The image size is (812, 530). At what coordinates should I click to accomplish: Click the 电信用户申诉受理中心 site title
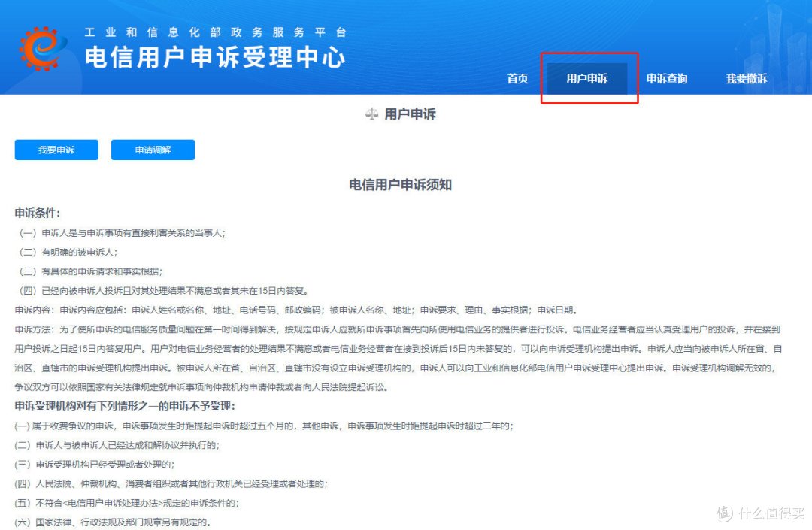(215, 57)
